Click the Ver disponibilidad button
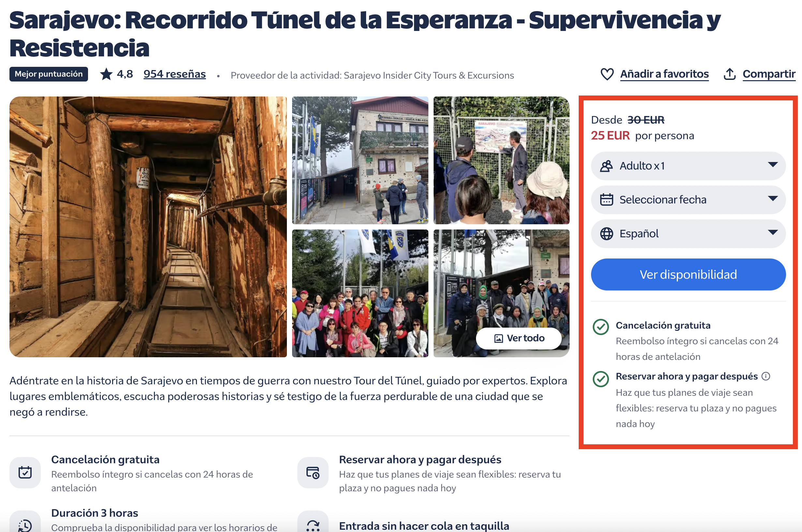The image size is (802, 532). pyautogui.click(x=688, y=274)
